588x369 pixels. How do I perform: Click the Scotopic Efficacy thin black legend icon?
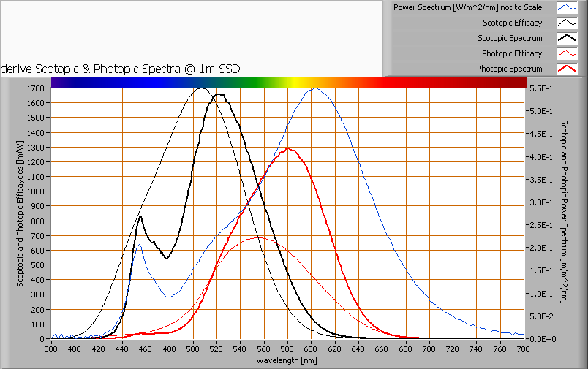(567, 23)
